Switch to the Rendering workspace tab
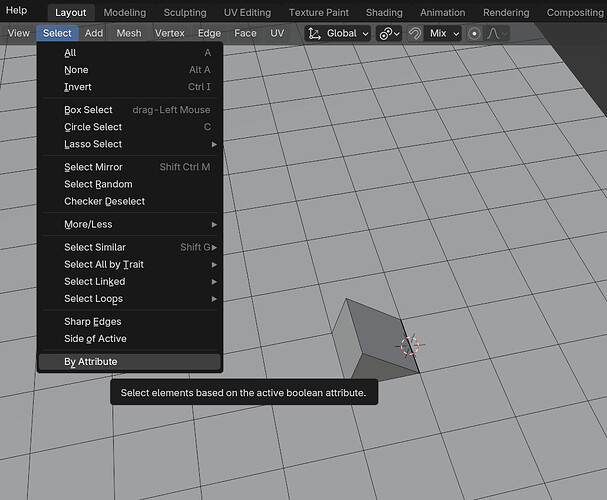Viewport: 607px width, 500px height. click(506, 13)
